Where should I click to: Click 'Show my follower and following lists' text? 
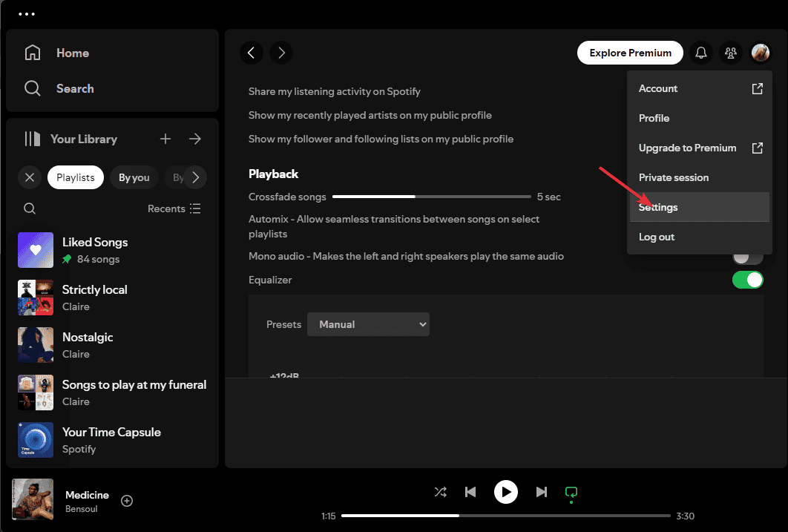pyautogui.click(x=381, y=139)
